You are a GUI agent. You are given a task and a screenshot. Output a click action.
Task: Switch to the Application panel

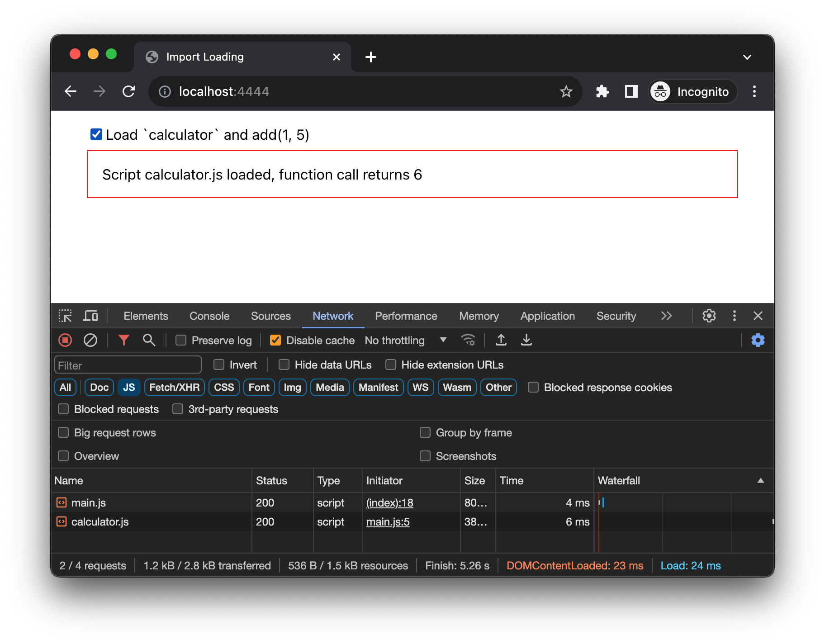point(547,316)
